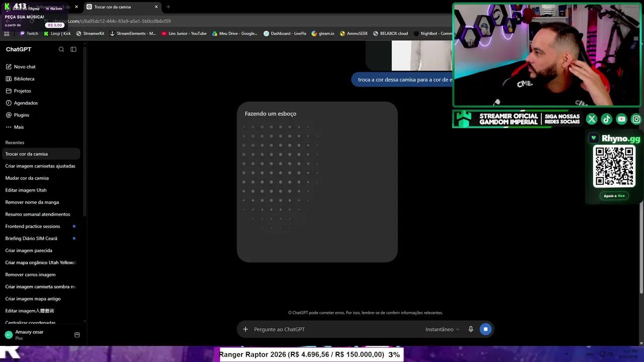Click the X (Twitter) icon in stream overlay
The image size is (644, 362).
click(x=592, y=119)
